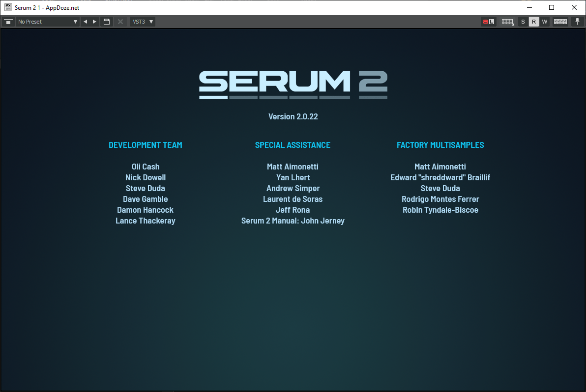Click the name Laurent de Soras
586x392 pixels.
pos(293,199)
